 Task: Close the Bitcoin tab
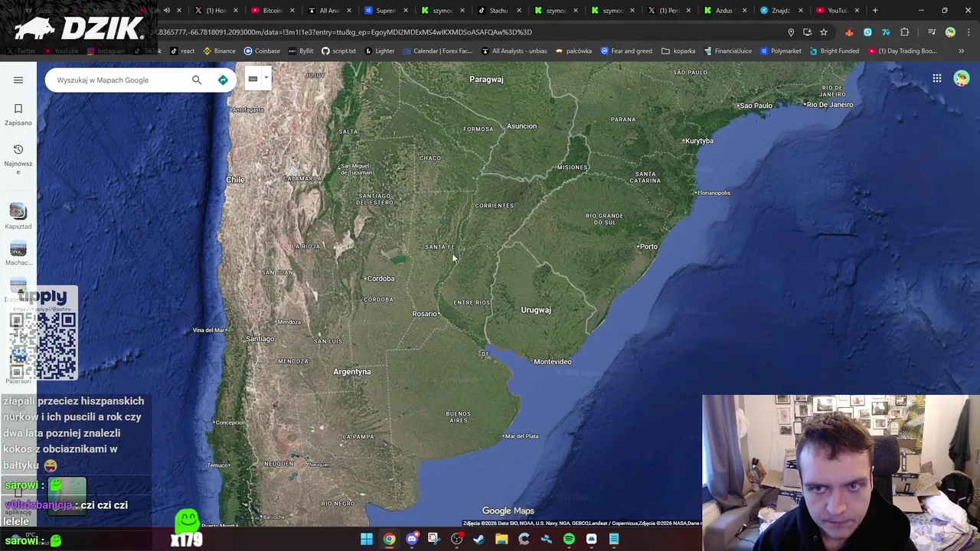tap(292, 11)
